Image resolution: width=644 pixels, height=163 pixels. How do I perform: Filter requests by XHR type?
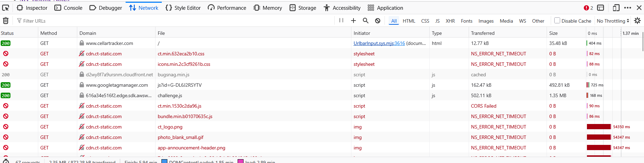point(450,21)
